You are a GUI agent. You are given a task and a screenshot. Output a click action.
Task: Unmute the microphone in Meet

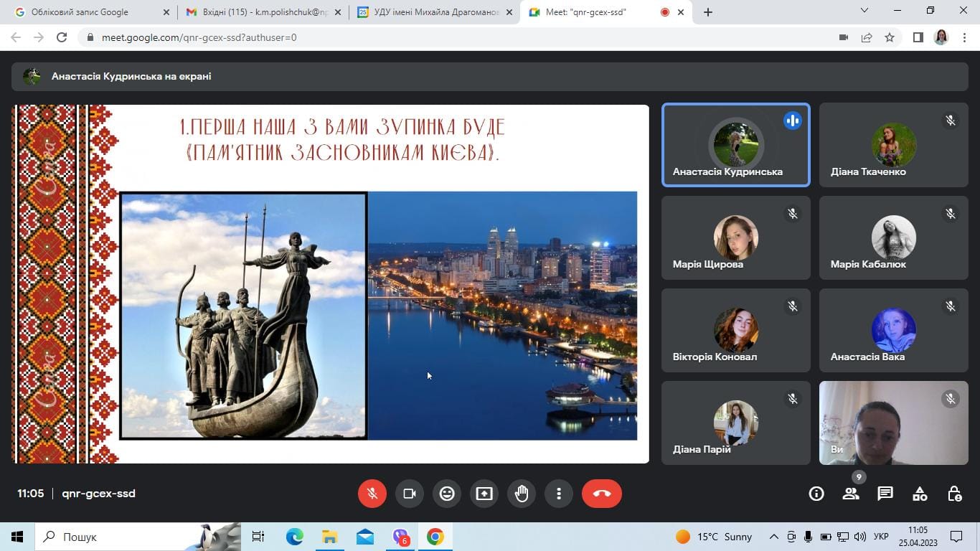[372, 494]
